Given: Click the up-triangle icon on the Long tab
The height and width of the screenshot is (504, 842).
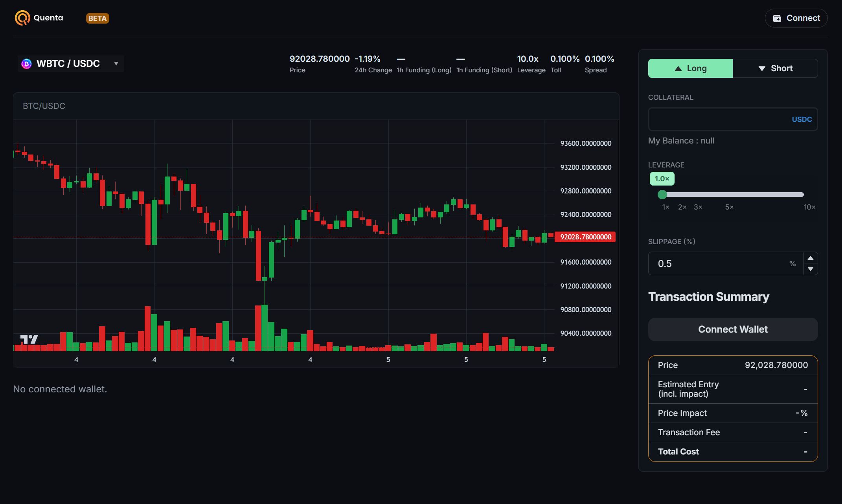Looking at the screenshot, I should (x=678, y=68).
